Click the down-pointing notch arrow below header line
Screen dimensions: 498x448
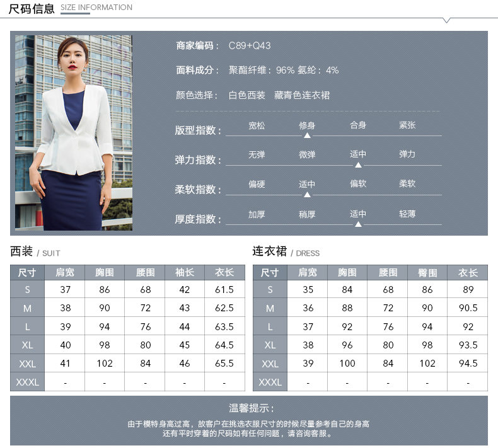(x=446, y=21)
